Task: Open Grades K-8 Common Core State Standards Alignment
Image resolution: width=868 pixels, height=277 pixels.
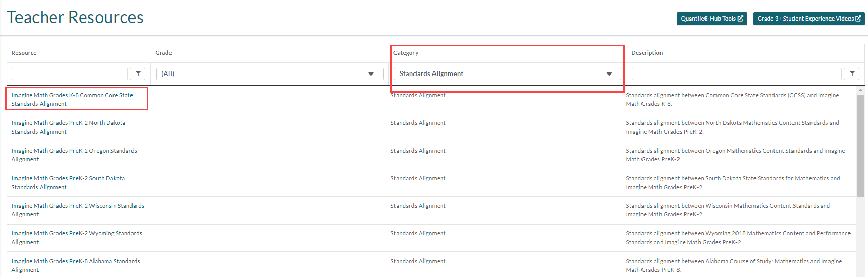Action: pos(72,99)
